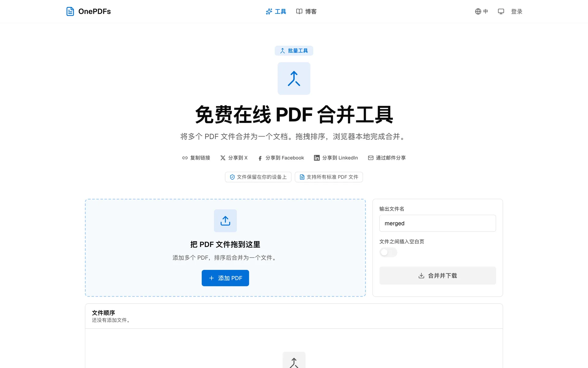The height and width of the screenshot is (368, 588).
Task: Click the 还没有添加文件 status text
Action: coord(112,320)
